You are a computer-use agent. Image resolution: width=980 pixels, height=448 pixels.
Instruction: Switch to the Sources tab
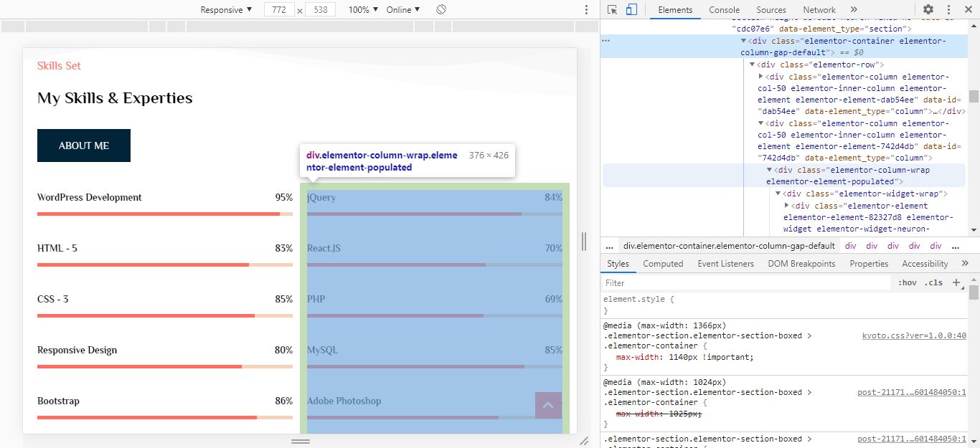(x=771, y=9)
